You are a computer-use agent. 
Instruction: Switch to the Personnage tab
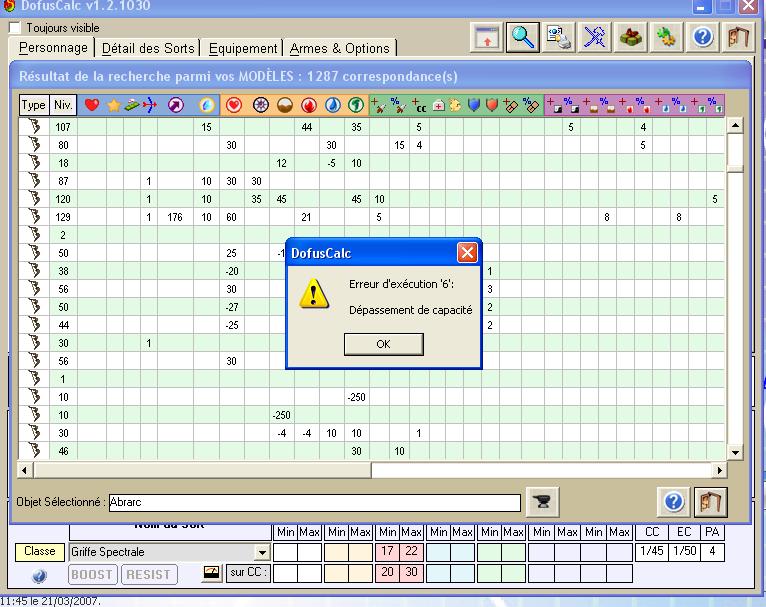pyautogui.click(x=53, y=48)
